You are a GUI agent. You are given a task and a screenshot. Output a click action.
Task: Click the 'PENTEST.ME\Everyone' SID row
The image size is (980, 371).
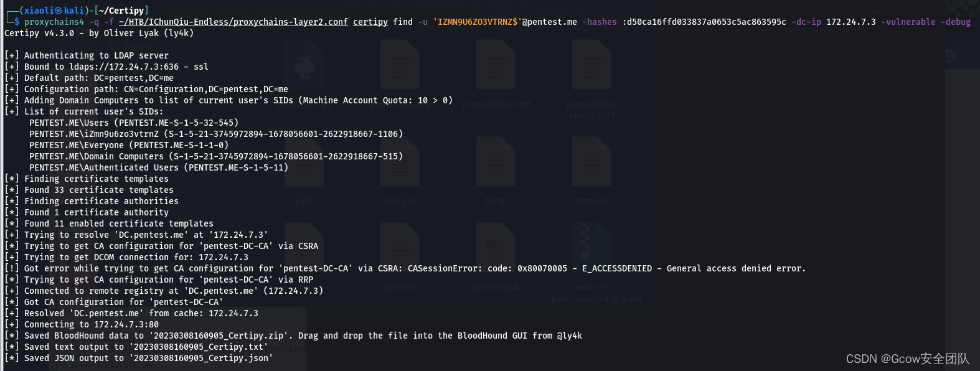click(x=129, y=145)
